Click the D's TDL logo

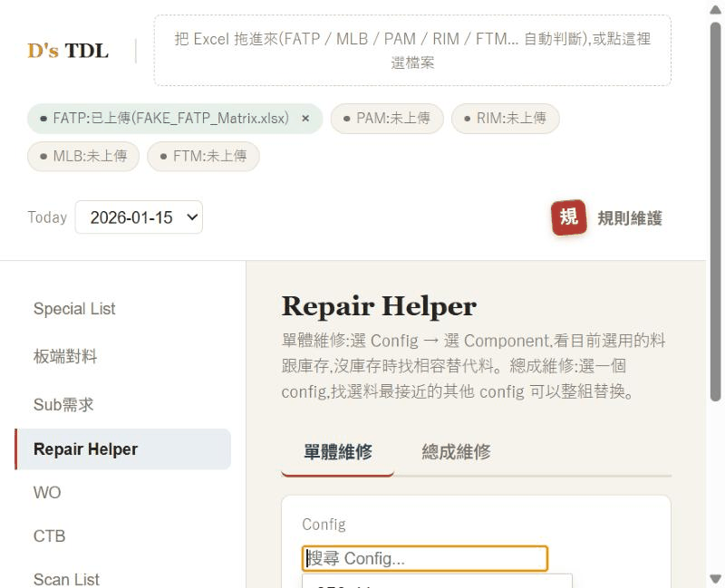tap(68, 51)
